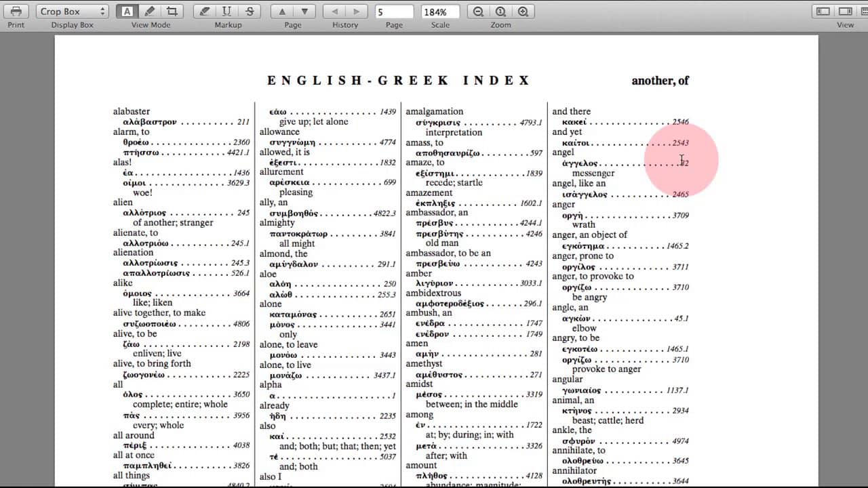Toggle the right sidebar view
Image resolution: width=868 pixels, height=488 pixels.
point(846,12)
